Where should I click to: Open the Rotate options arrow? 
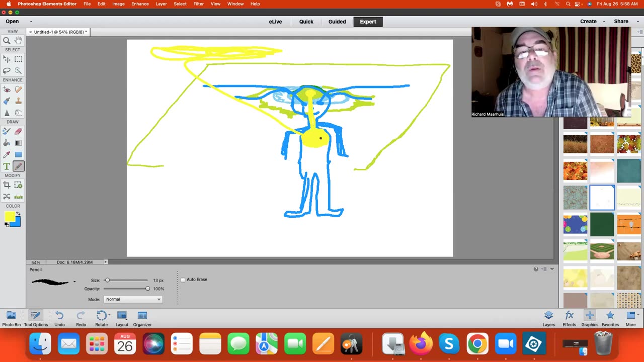109,315
